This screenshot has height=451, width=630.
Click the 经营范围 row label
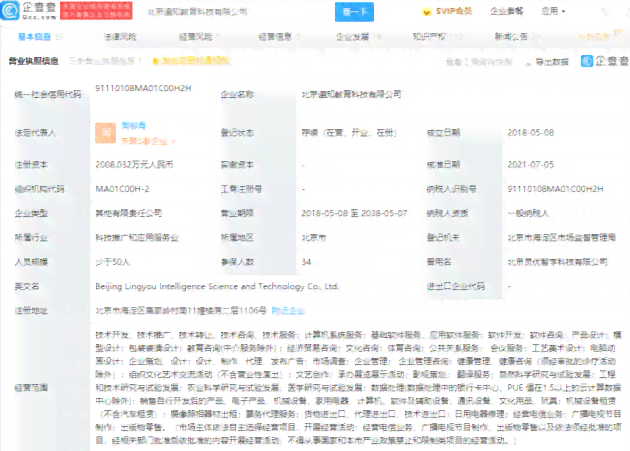click(31, 388)
